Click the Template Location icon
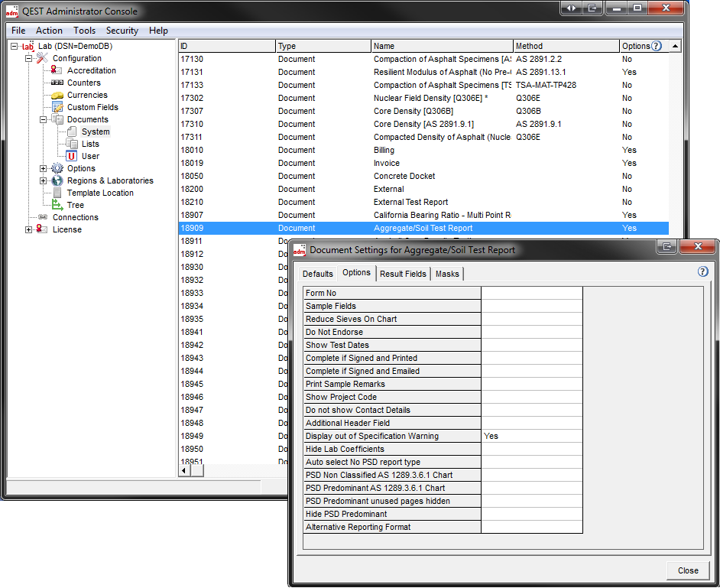720x588 pixels. point(57,193)
